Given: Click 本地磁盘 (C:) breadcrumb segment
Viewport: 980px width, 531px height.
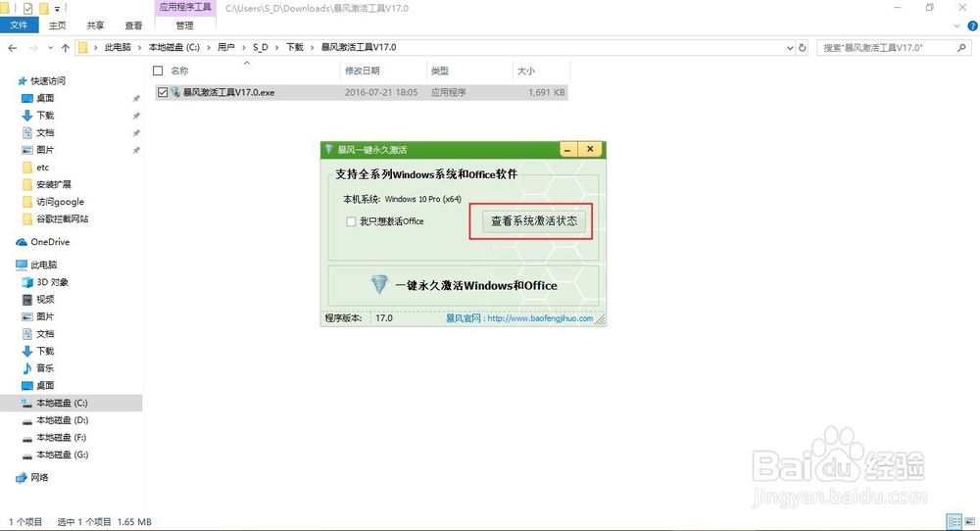Looking at the screenshot, I should click(x=173, y=47).
